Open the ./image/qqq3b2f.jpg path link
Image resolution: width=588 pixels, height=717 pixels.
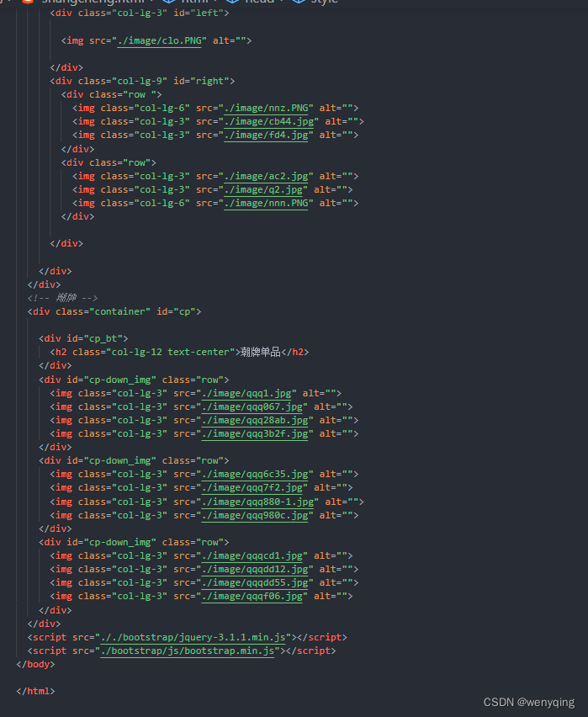click(255, 433)
